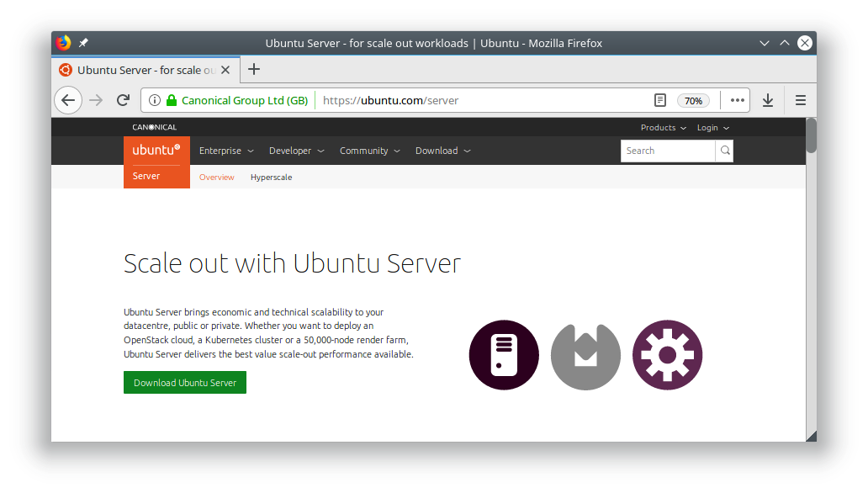Click the purple gear graphic icon

667,355
